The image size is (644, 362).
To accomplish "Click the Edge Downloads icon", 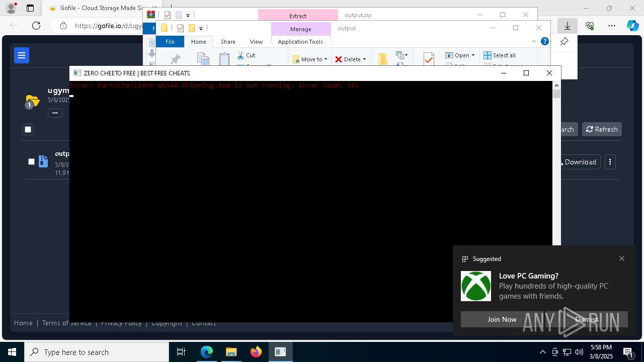I will click(568, 26).
